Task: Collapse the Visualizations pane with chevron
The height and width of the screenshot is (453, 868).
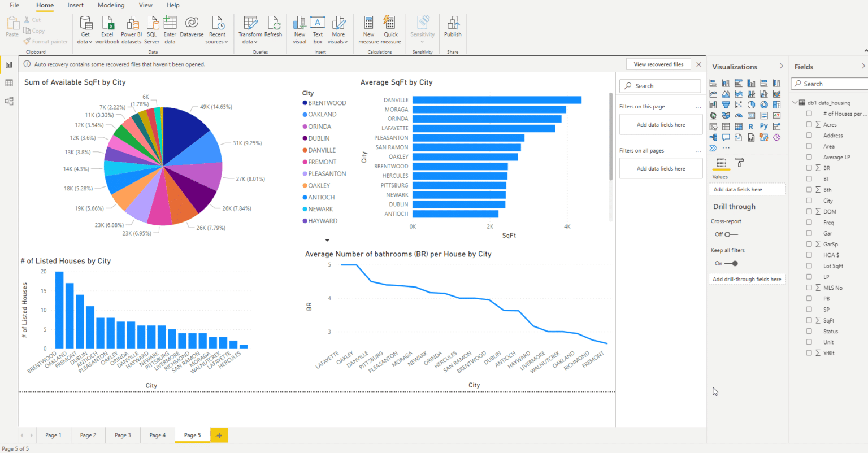Action: pos(782,67)
